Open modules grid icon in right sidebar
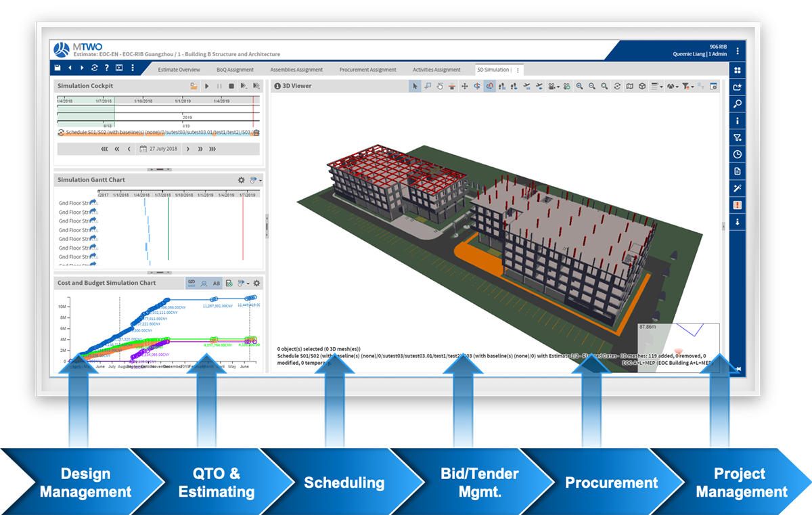 pyautogui.click(x=738, y=70)
